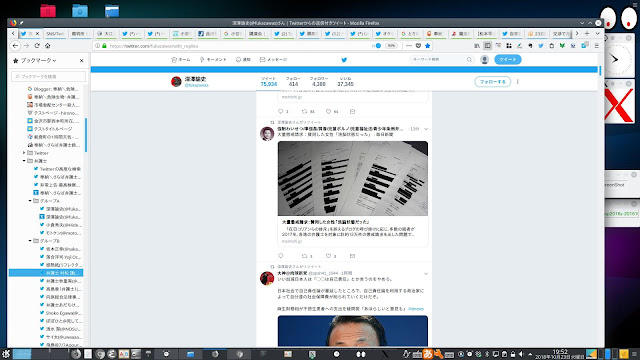Click the blue Twitter extension icon in toolbar
The height and width of the screenshot is (360, 640).
541,46
